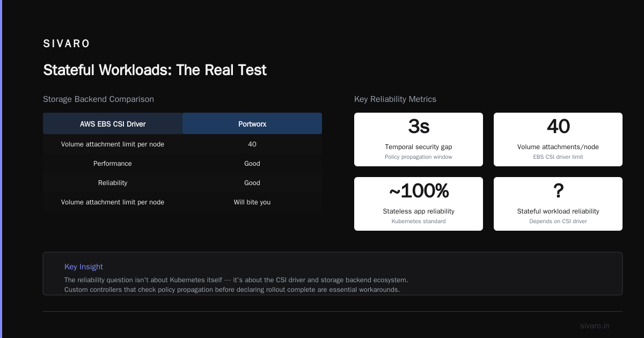Click the Storage Backend Comparison heading
This screenshot has width=644, height=338.
click(x=98, y=99)
